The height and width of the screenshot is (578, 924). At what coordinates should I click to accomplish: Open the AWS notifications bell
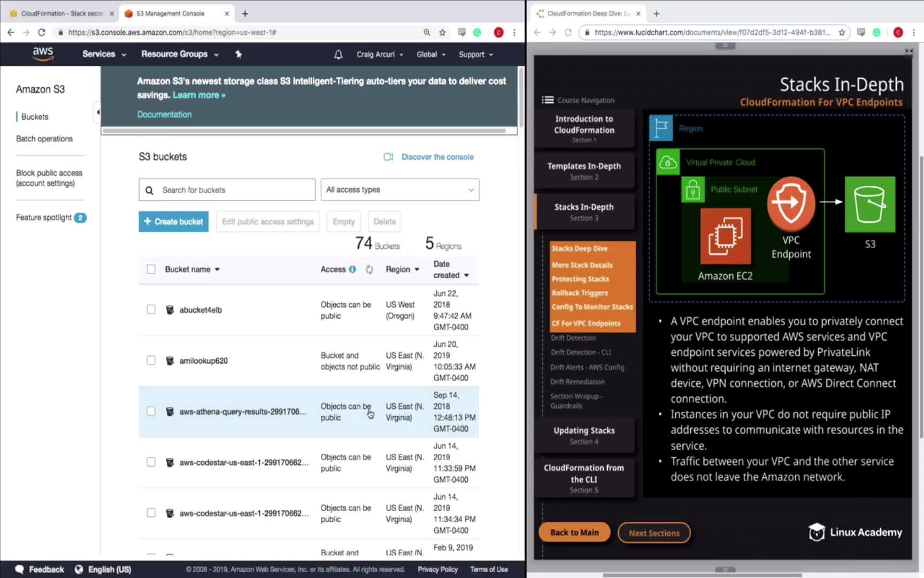(338, 54)
